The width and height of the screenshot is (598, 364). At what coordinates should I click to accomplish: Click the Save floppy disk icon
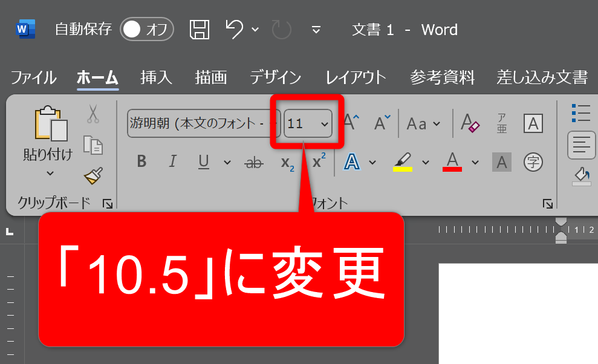[200, 30]
